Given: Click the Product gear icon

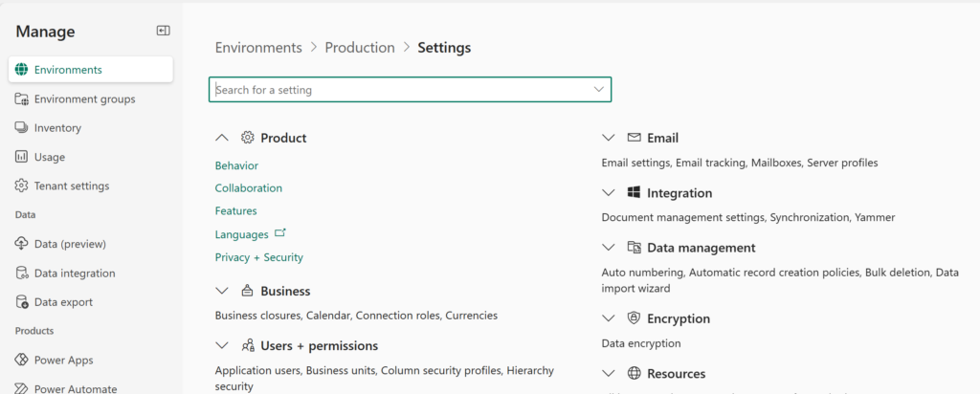Looking at the screenshot, I should click(248, 138).
